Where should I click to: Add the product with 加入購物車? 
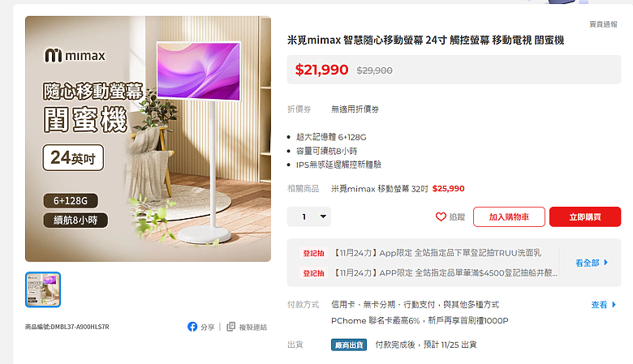[509, 217]
